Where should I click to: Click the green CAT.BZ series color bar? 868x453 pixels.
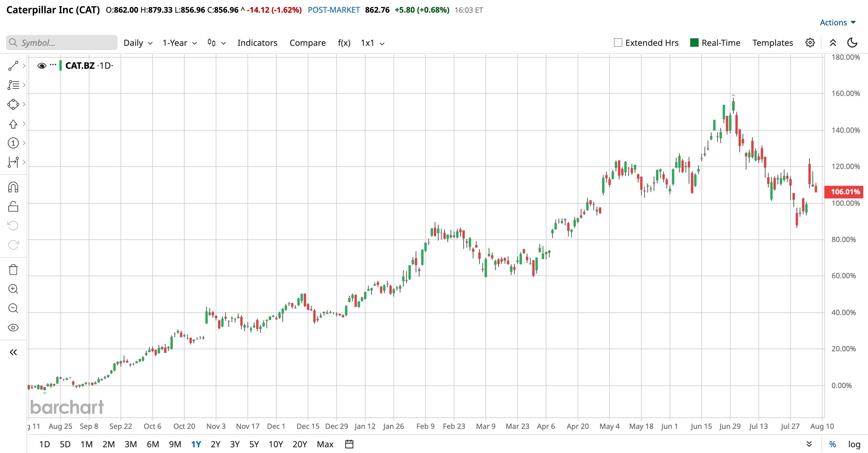pyautogui.click(x=60, y=65)
